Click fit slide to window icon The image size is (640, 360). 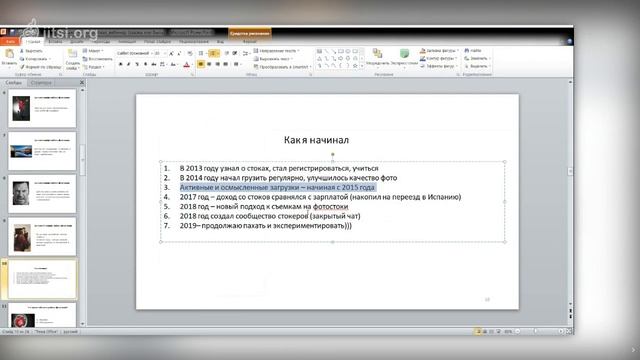pyautogui.click(x=568, y=331)
